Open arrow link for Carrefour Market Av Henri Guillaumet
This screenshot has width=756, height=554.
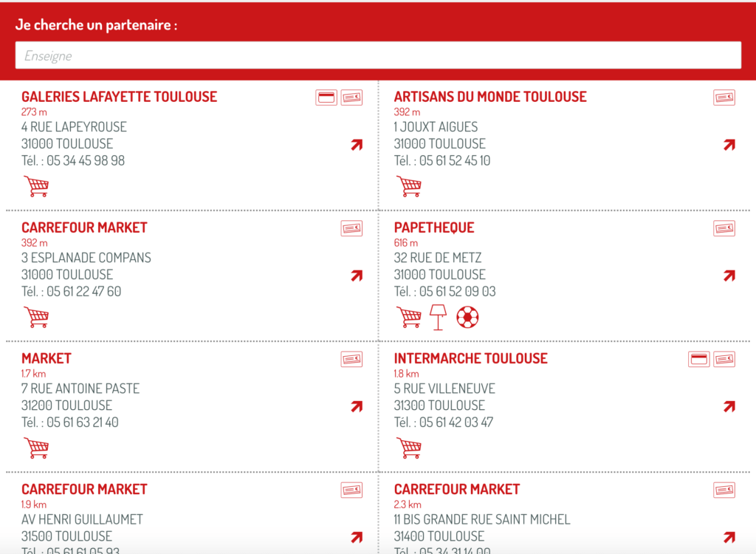pyautogui.click(x=357, y=537)
